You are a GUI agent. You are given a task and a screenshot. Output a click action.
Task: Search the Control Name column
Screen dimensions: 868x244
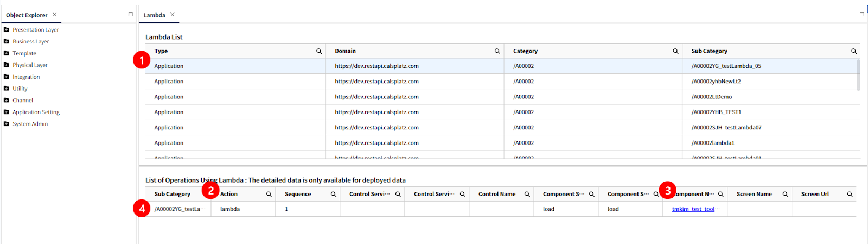527,194
